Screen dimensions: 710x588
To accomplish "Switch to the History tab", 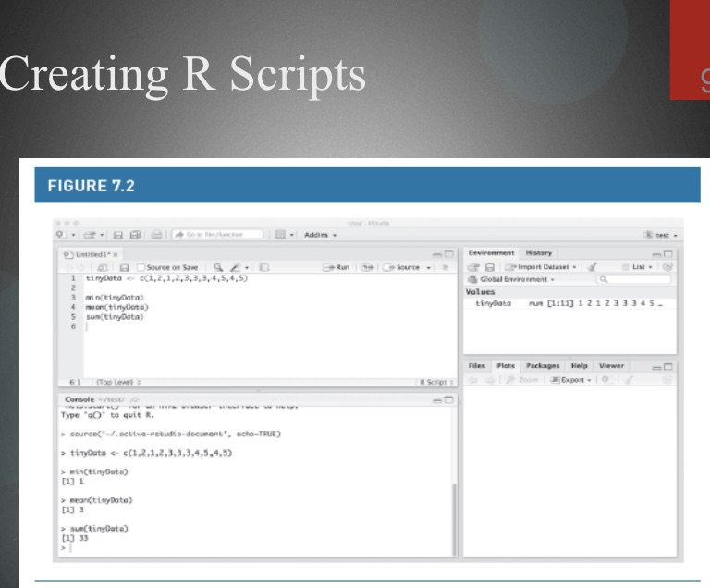I will click(x=538, y=252).
